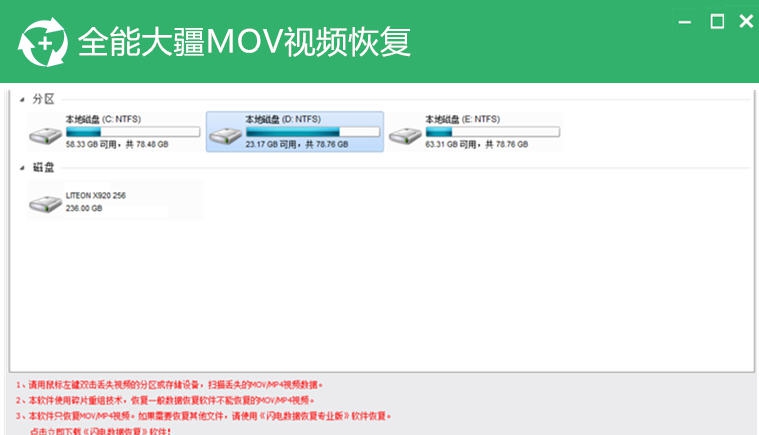Click the 全能大疆MOV视频恢复 title text
The image size is (759, 435).
(244, 42)
